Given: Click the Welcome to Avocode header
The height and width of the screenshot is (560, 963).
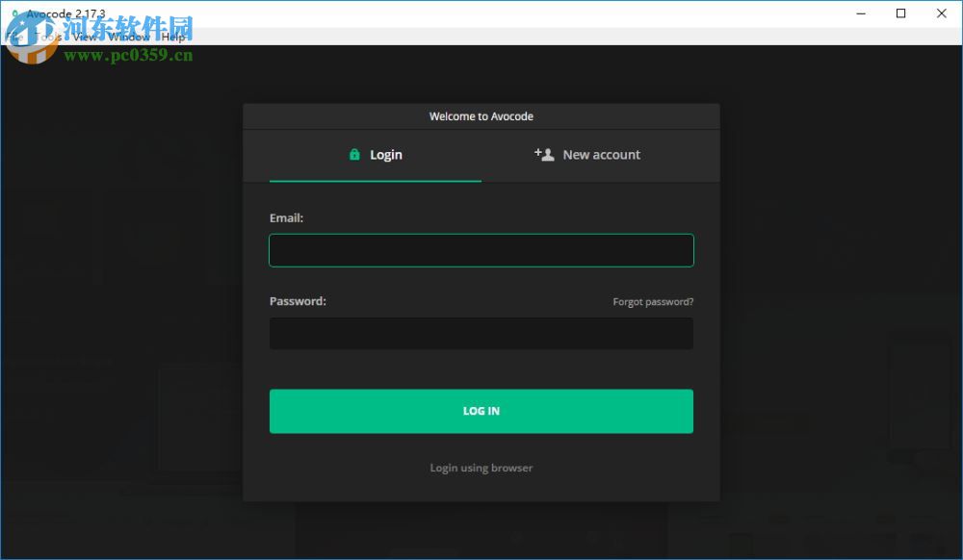Looking at the screenshot, I should 481,115.
